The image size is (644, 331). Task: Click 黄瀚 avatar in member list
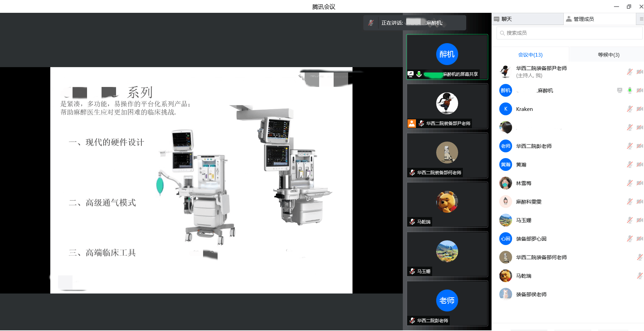coord(505,164)
